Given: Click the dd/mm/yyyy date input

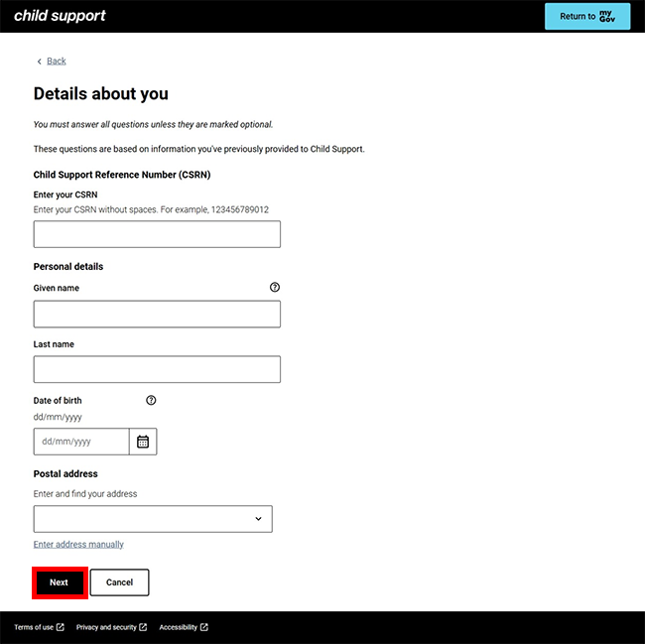Looking at the screenshot, I should click(81, 442).
